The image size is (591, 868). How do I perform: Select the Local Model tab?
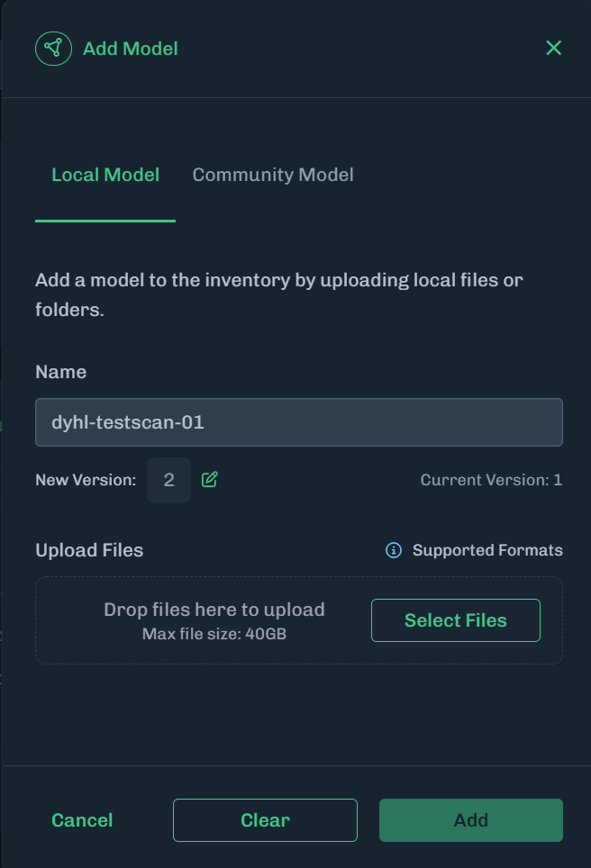click(x=105, y=175)
